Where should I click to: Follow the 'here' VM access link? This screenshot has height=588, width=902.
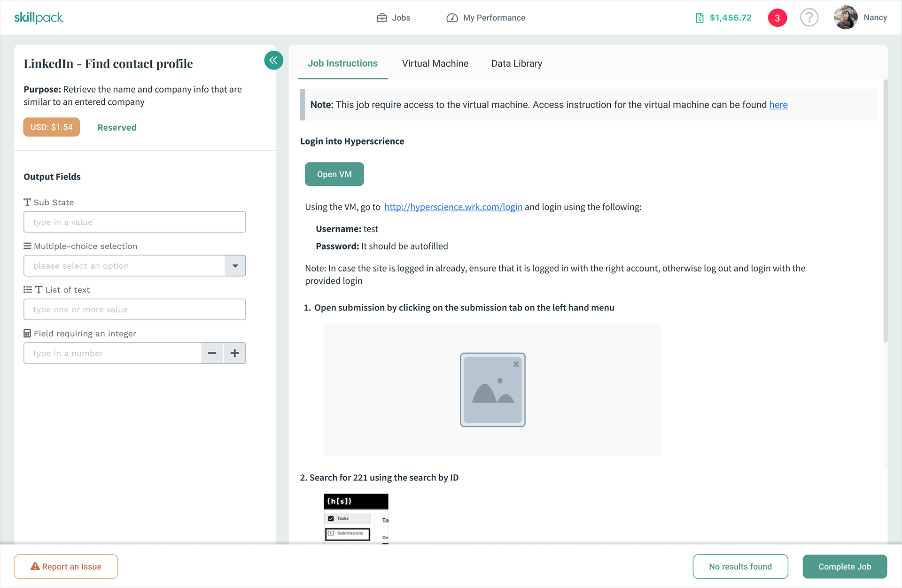click(x=778, y=105)
